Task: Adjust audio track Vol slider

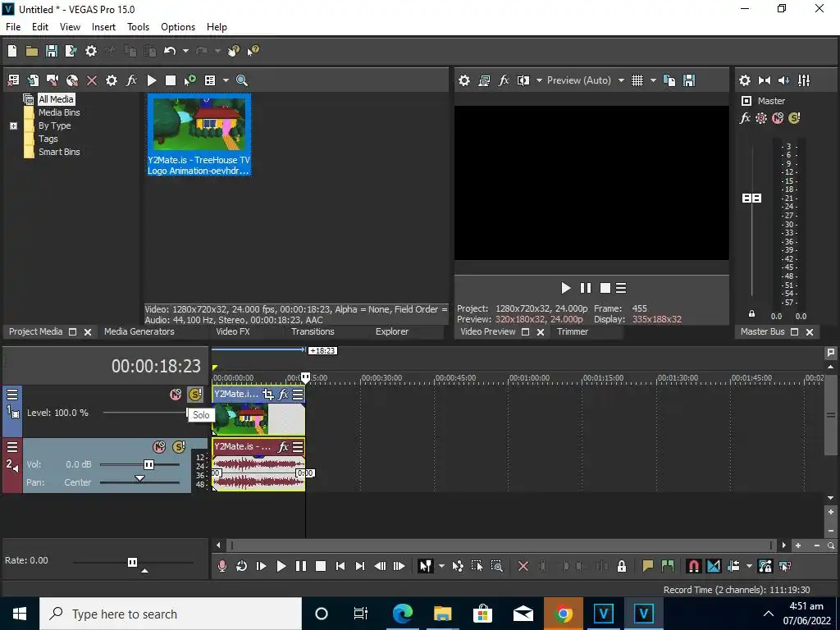Action: click(x=149, y=464)
